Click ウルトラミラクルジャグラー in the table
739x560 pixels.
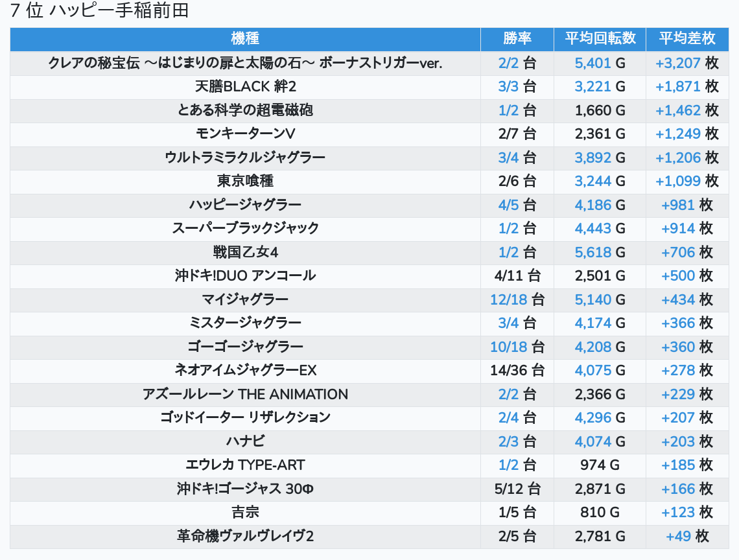tap(245, 157)
